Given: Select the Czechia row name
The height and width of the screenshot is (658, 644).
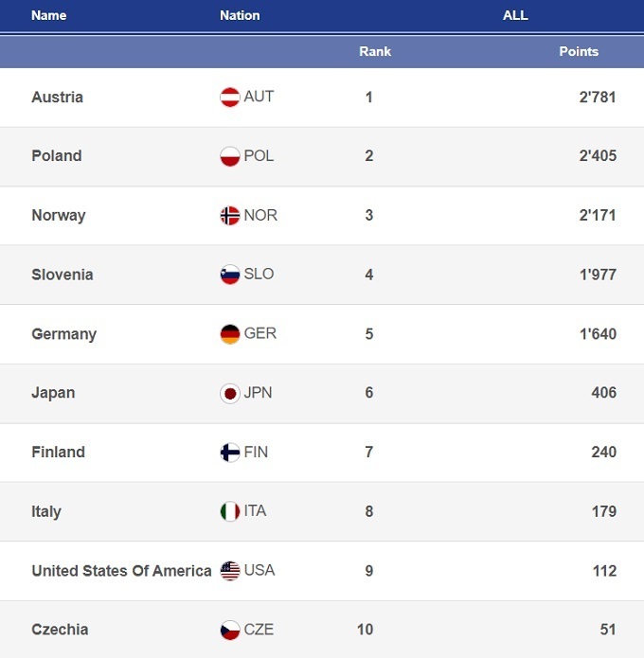Looking at the screenshot, I should [60, 630].
